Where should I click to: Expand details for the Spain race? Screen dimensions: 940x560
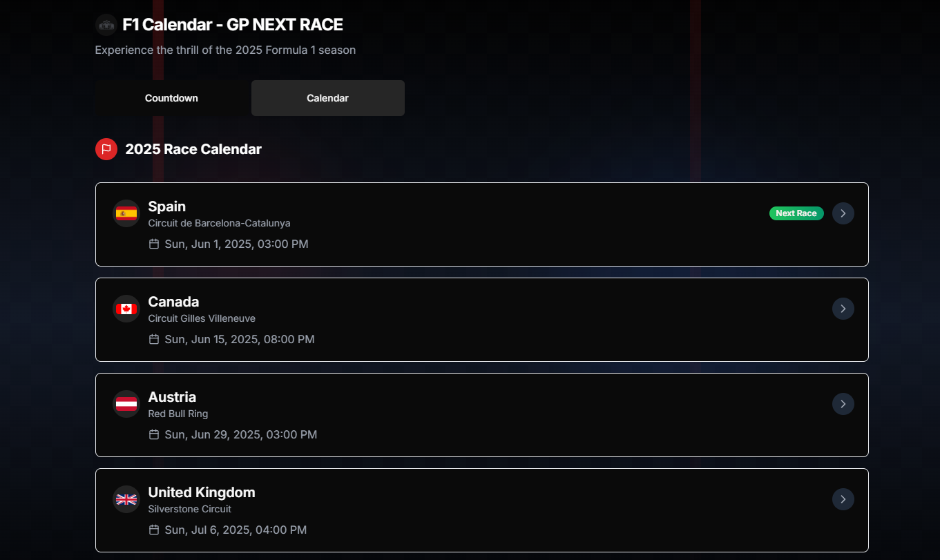(843, 213)
